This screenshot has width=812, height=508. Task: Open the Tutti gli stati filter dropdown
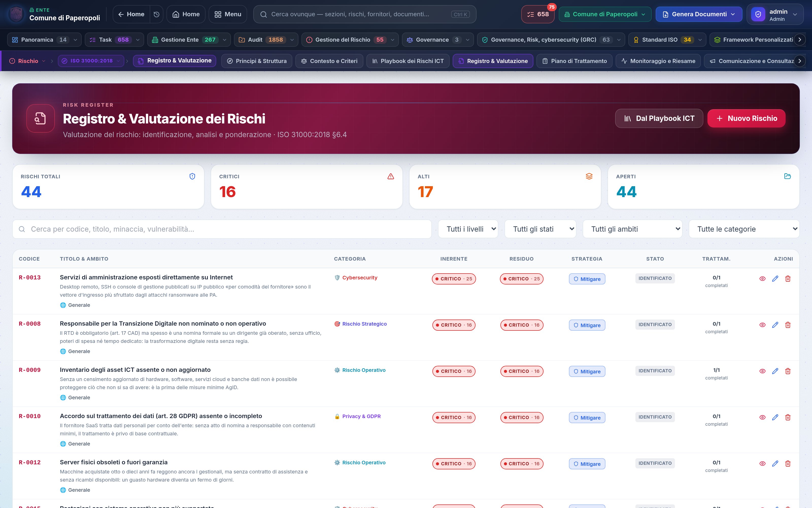540,229
